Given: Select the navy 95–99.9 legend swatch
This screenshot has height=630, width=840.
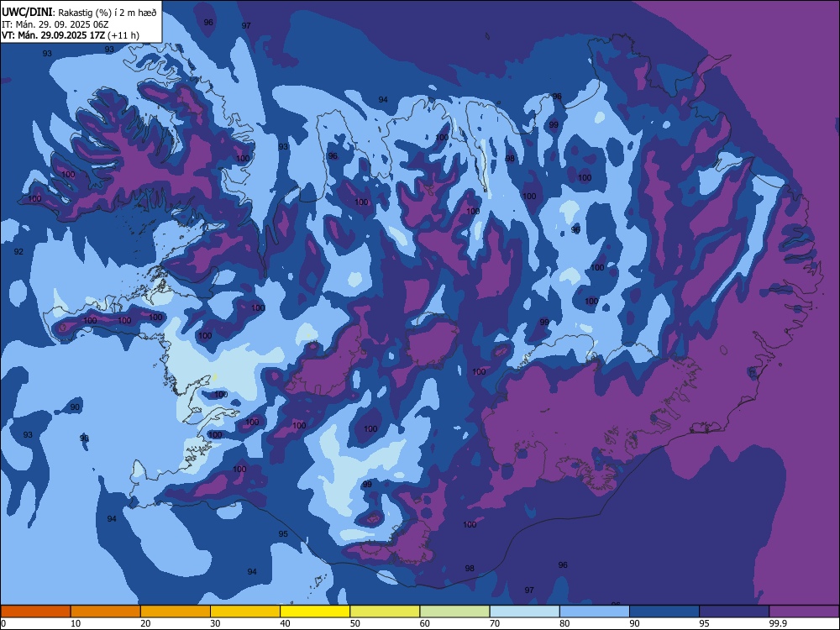Looking at the screenshot, I should coord(734,612).
